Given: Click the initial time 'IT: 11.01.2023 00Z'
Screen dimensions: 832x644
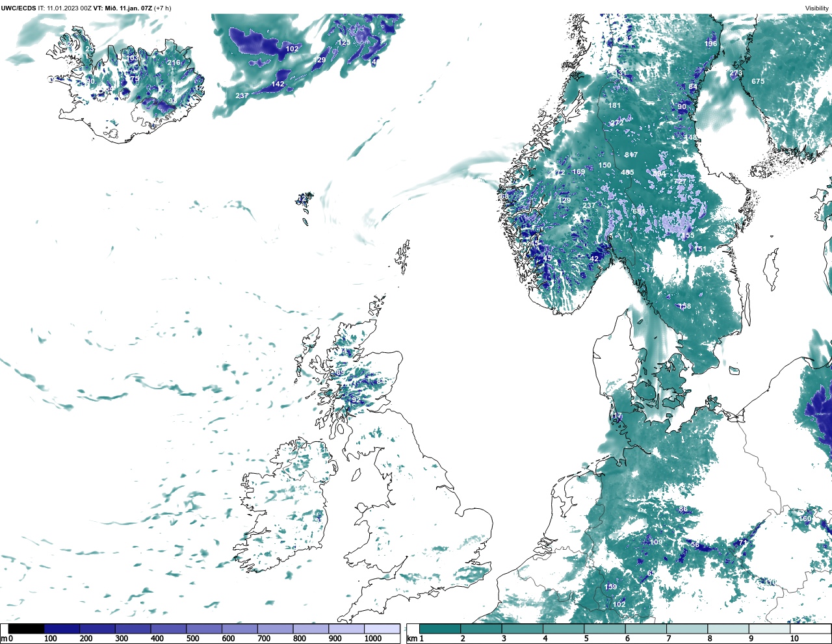Looking at the screenshot, I should tap(65, 8).
